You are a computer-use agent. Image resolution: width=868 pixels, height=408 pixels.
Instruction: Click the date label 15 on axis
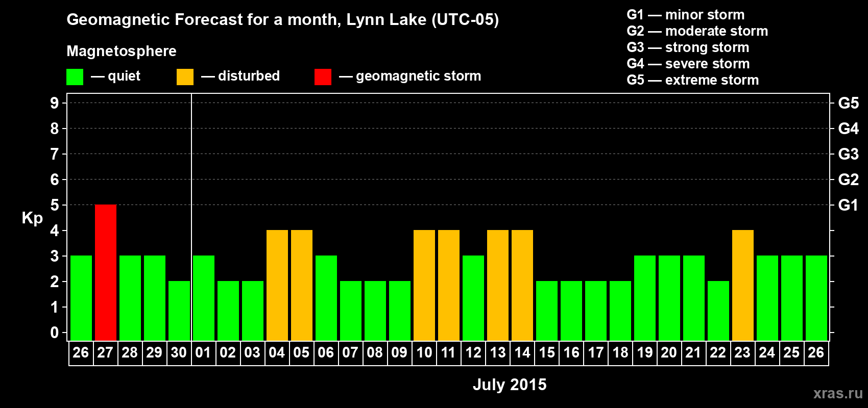coord(547,353)
